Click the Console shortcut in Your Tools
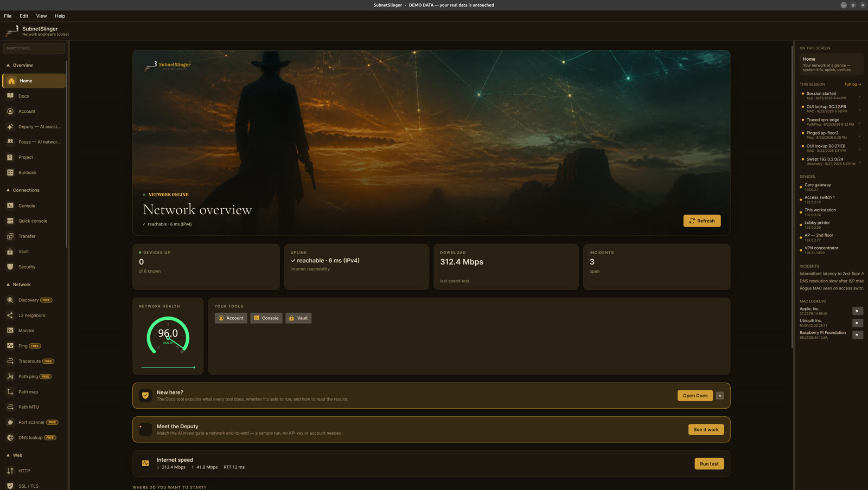Viewport: 868px width, 490px height. (266, 318)
